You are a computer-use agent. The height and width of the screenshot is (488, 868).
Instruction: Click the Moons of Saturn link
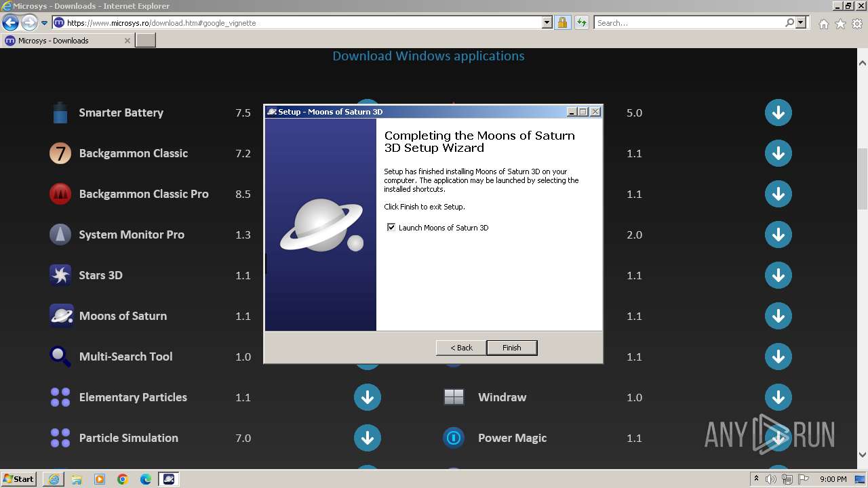pyautogui.click(x=123, y=316)
